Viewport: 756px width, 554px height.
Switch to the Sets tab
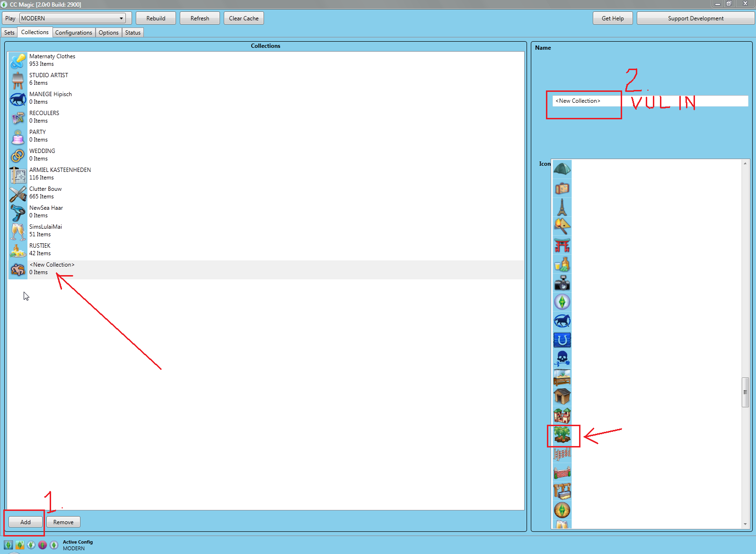click(x=9, y=33)
